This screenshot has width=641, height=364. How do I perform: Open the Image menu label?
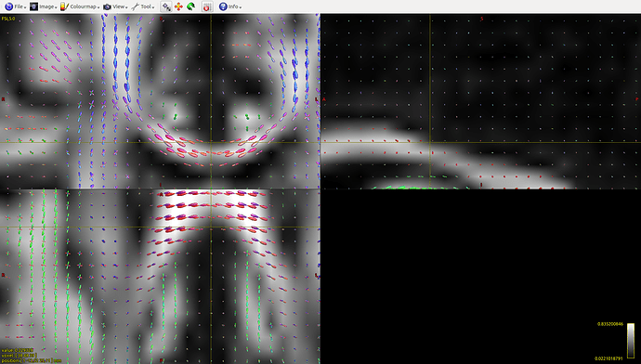pyautogui.click(x=46, y=6)
